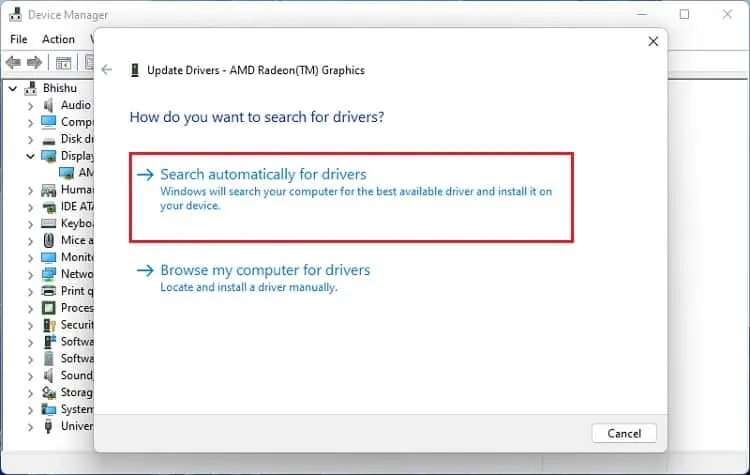750x475 pixels.
Task: Click the show/hide console tree toolbar icon
Action: point(63,63)
